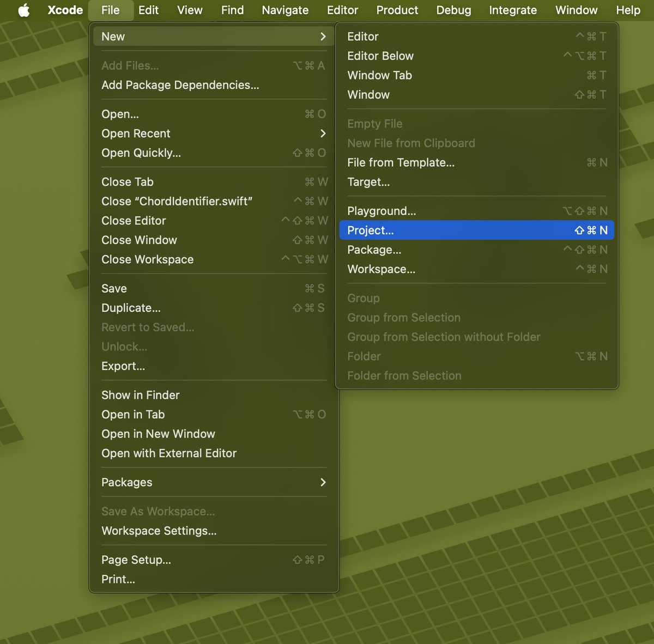
Task: Choose Open with External Editor
Action: (214, 453)
